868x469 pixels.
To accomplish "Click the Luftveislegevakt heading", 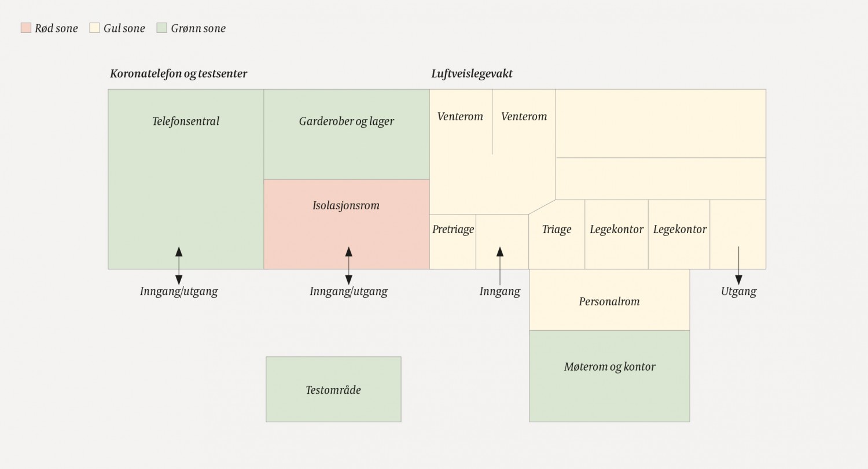I will (x=472, y=73).
